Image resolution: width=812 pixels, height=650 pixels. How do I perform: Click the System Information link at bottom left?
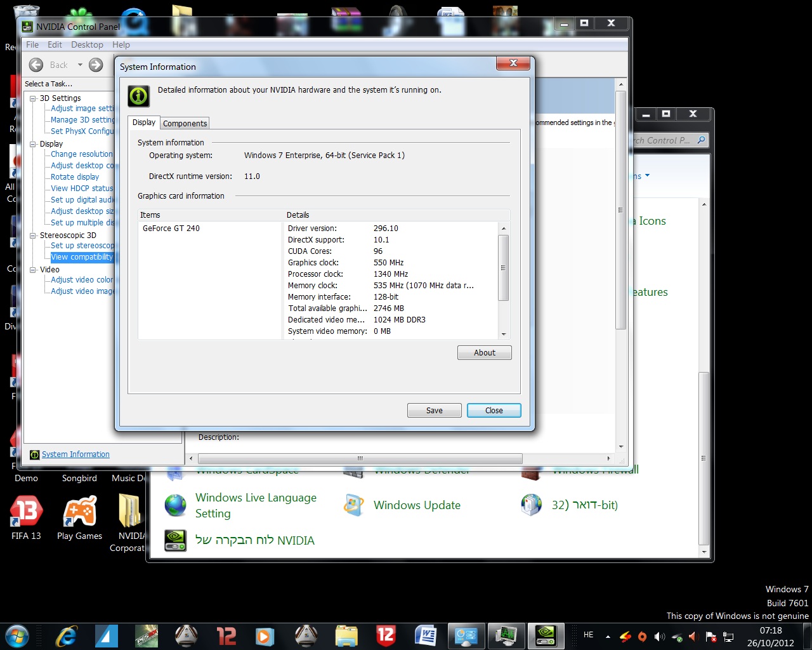coord(75,454)
